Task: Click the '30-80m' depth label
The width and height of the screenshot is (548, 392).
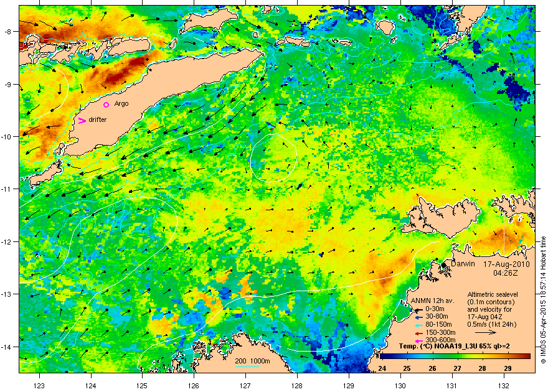Action: [x=437, y=317]
